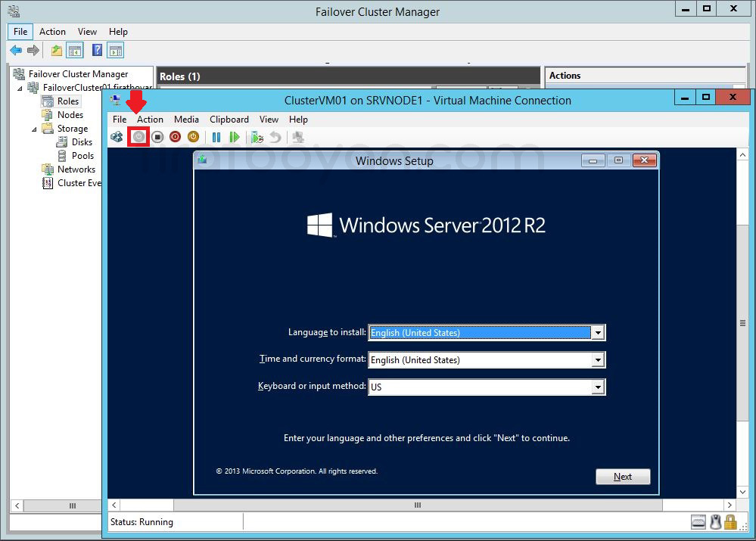Click the padlock icon in VM status bar
This screenshot has height=541, width=756.
[x=730, y=522]
